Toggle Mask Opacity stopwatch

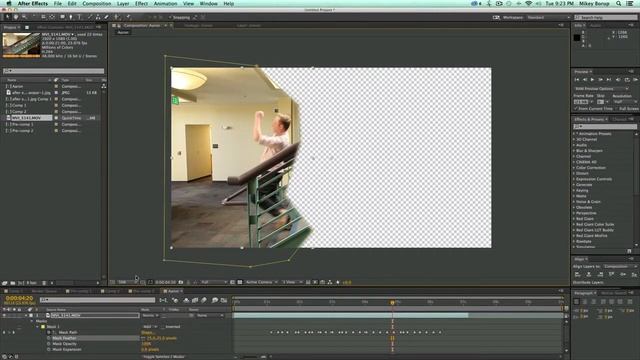(x=49, y=344)
